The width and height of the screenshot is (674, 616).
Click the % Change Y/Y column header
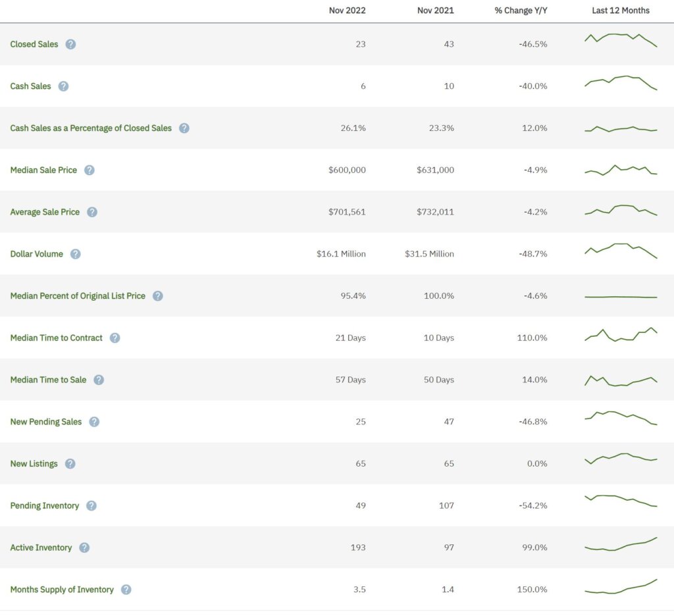tap(521, 11)
